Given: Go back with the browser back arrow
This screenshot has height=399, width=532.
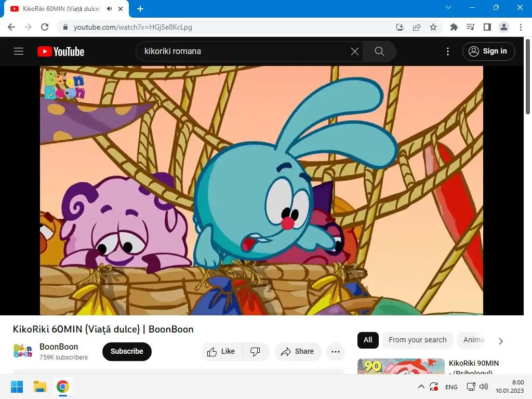Looking at the screenshot, I should pos(11,27).
